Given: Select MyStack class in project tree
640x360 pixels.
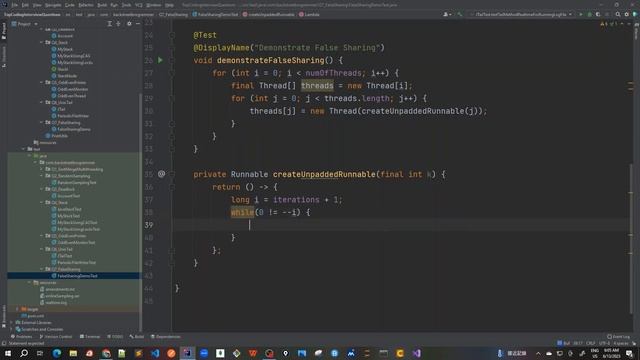Looking at the screenshot, I should (62, 49).
